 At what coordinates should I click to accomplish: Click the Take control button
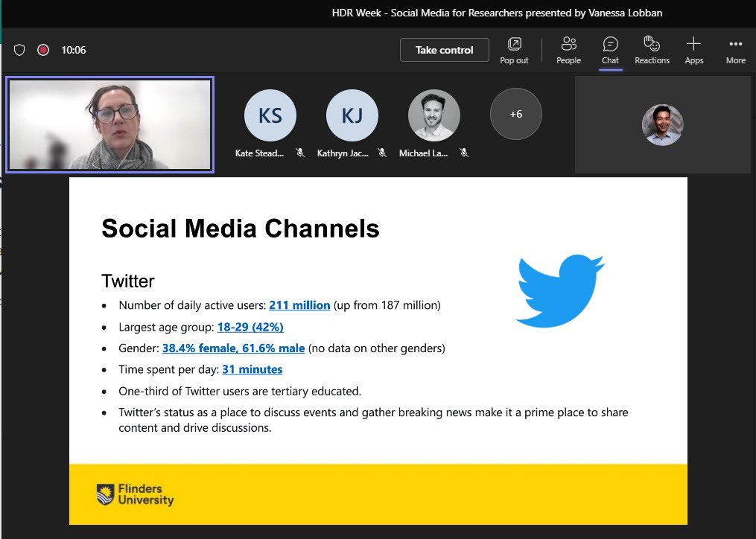coord(444,50)
